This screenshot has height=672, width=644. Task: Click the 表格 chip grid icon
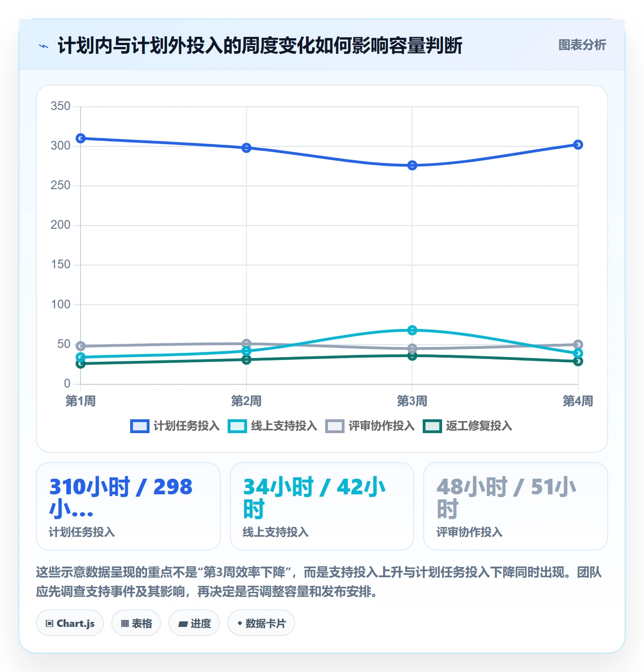[x=125, y=624]
